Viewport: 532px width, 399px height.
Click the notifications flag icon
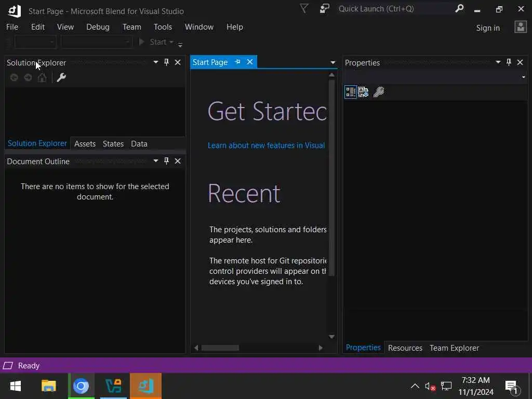[x=304, y=8]
